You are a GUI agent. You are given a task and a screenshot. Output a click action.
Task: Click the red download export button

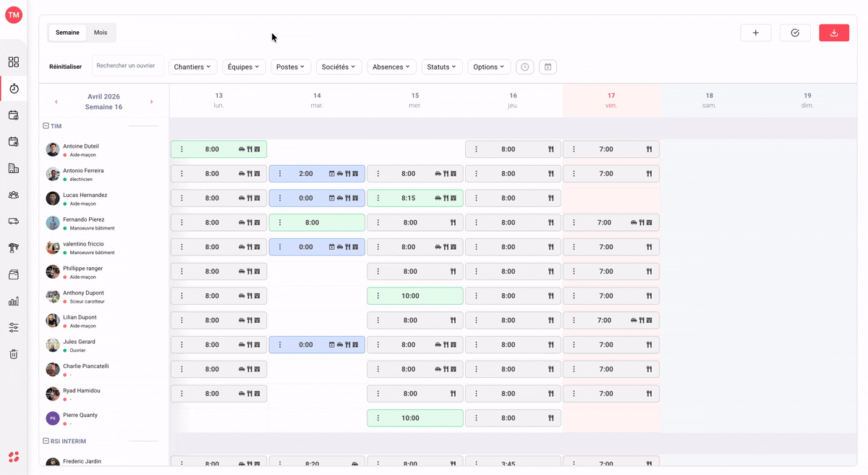(834, 33)
